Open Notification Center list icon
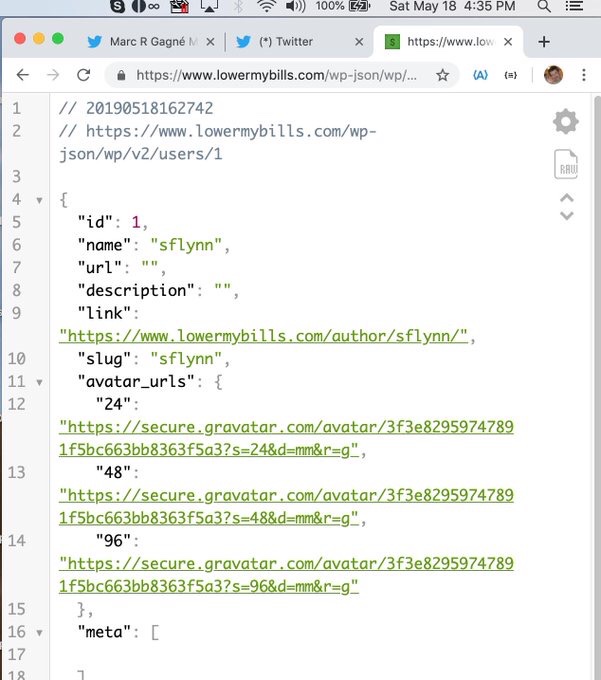 point(574,6)
